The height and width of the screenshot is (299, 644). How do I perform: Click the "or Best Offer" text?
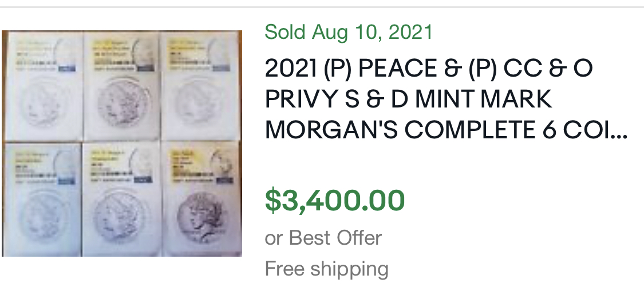(x=323, y=238)
